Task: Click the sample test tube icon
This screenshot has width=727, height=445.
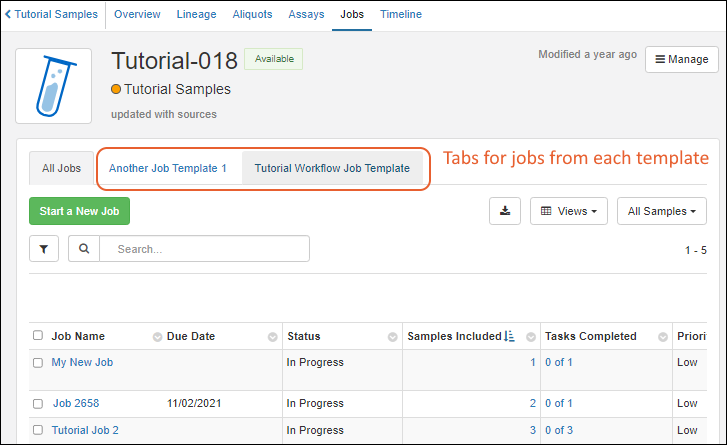Action: [x=54, y=86]
